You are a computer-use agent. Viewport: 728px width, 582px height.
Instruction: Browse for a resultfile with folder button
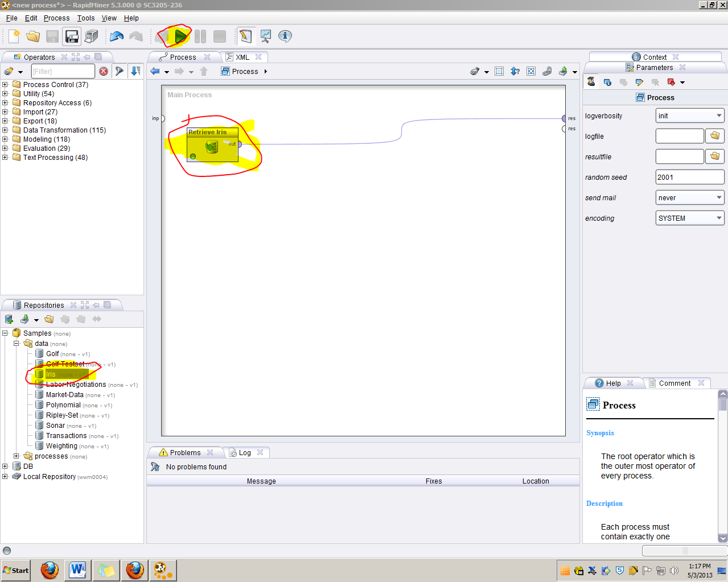point(715,156)
